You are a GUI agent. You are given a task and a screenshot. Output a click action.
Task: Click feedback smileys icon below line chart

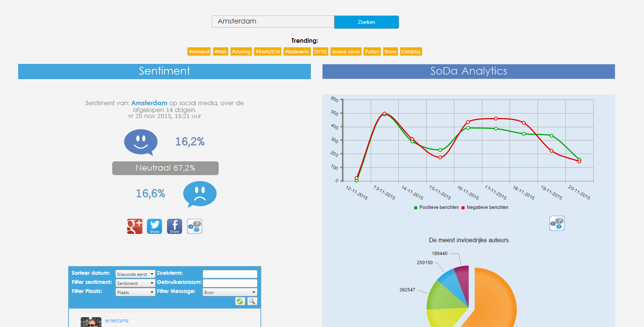(x=557, y=223)
